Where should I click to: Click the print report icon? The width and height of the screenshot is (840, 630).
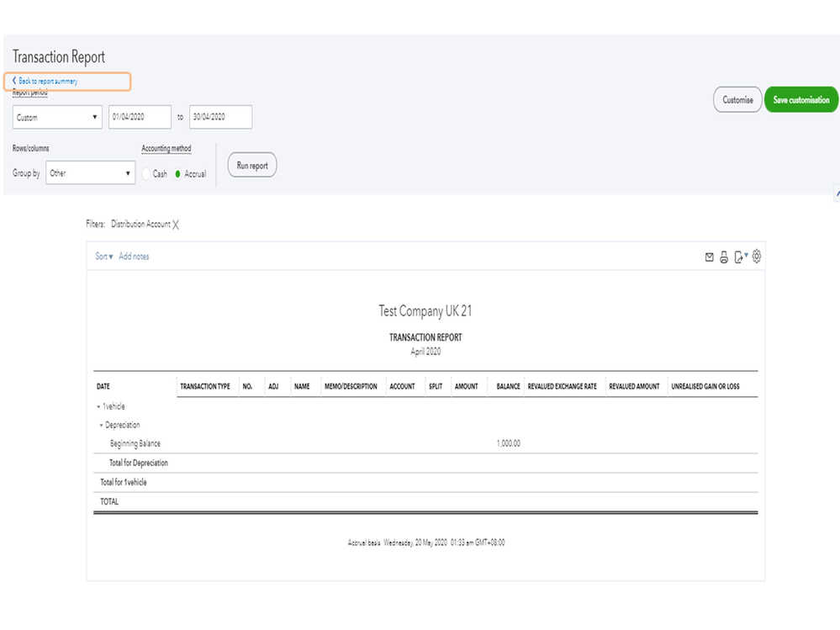click(x=724, y=257)
